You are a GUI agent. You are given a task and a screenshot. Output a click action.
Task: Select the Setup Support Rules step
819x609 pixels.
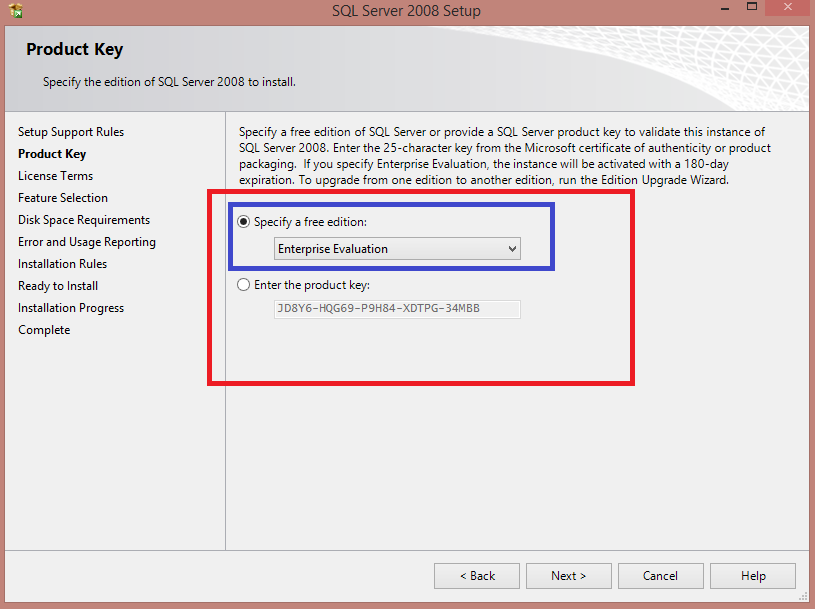point(71,132)
